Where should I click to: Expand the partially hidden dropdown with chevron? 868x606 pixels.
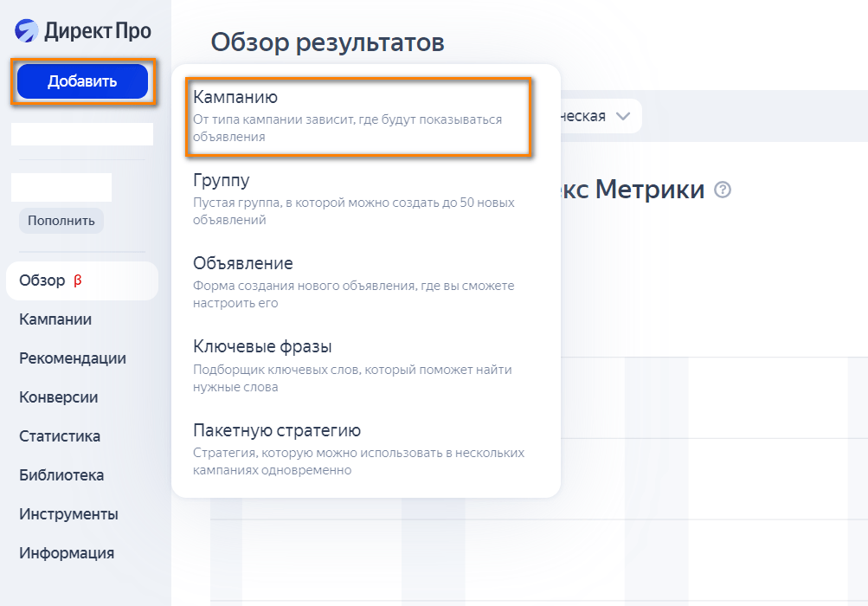[621, 117]
